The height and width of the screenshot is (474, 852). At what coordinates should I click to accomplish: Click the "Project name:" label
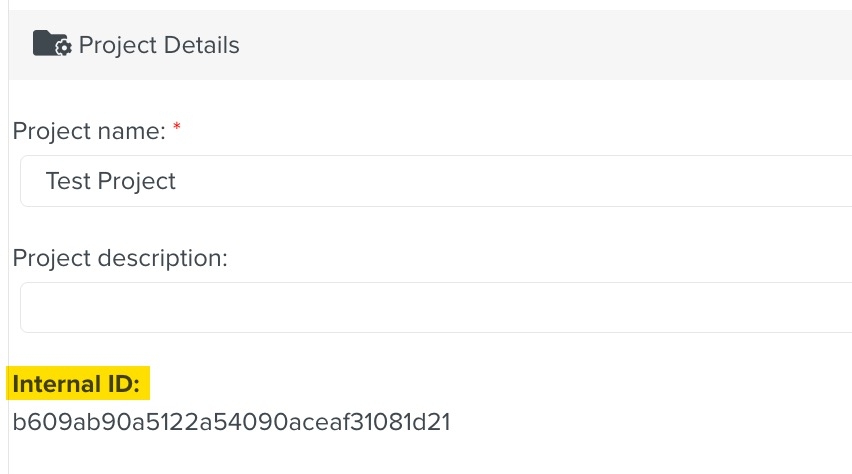(x=88, y=131)
